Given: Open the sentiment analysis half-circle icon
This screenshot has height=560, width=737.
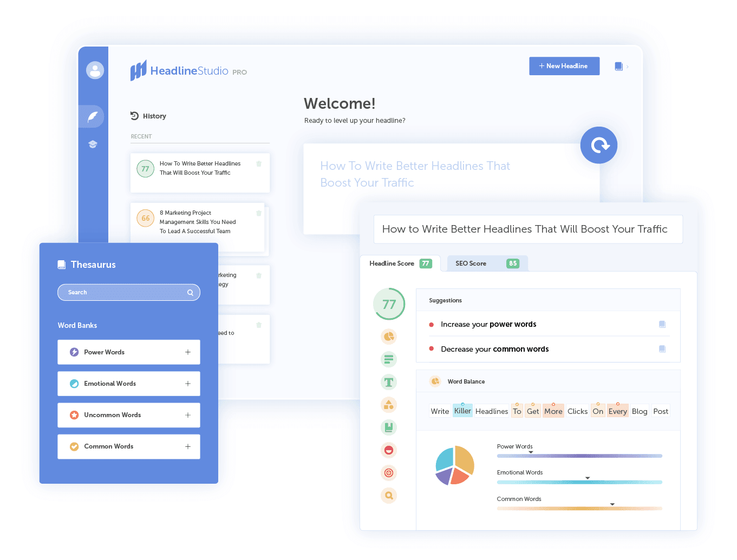Looking at the screenshot, I should click(x=389, y=450).
